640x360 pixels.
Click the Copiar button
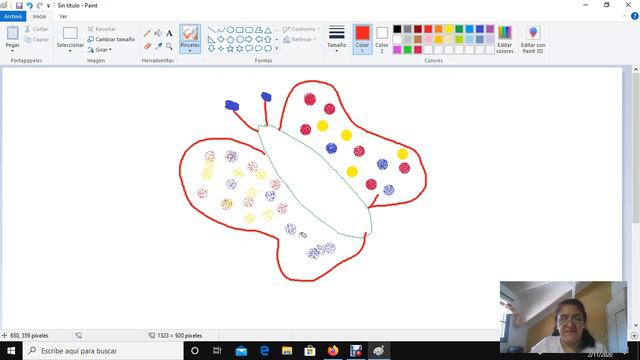(x=36, y=40)
